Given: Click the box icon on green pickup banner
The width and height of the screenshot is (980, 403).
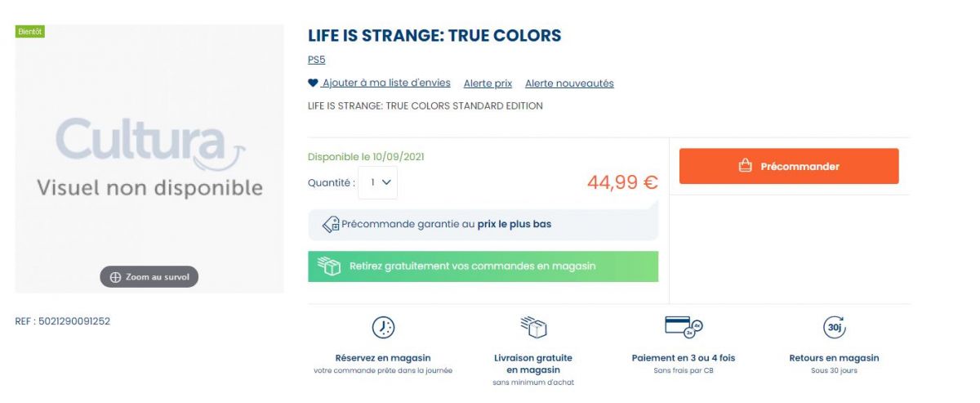Looking at the screenshot, I should coord(328,266).
